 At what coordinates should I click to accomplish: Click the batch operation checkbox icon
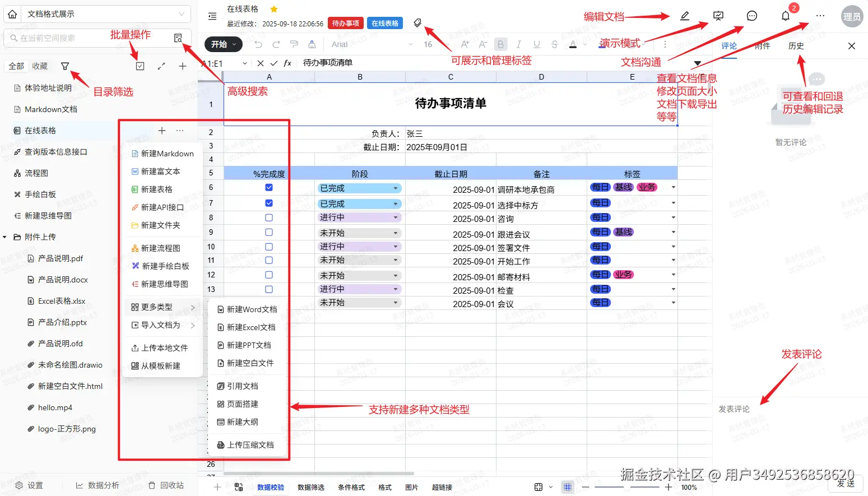tap(140, 66)
